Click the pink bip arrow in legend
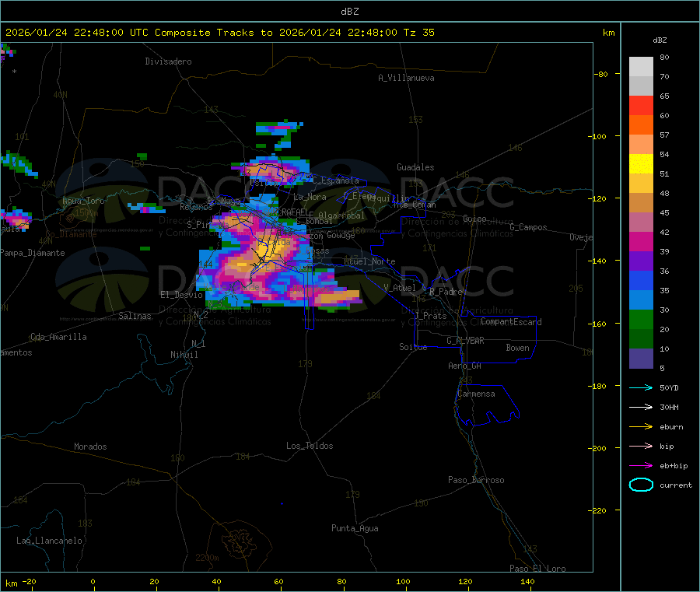The width and height of the screenshot is (700, 592). coord(641,446)
